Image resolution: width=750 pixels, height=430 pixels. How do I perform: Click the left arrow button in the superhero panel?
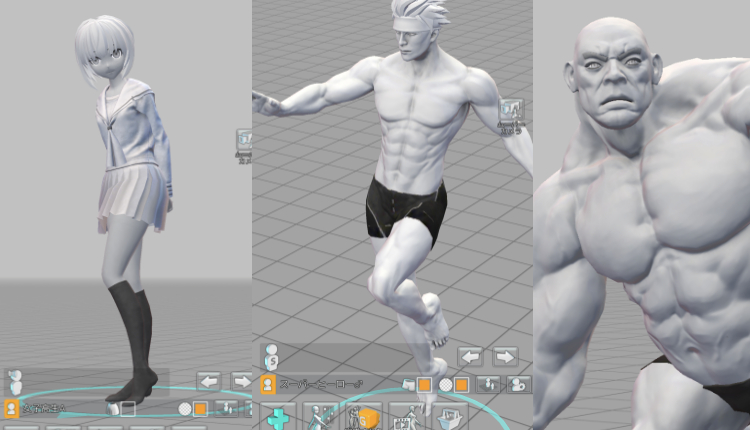point(470,357)
